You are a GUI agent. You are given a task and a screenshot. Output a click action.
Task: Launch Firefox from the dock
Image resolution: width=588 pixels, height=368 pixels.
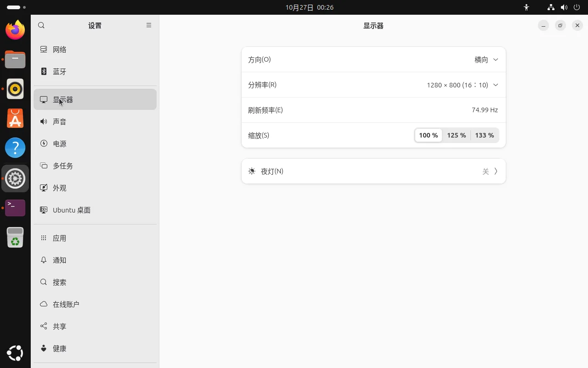point(15,30)
